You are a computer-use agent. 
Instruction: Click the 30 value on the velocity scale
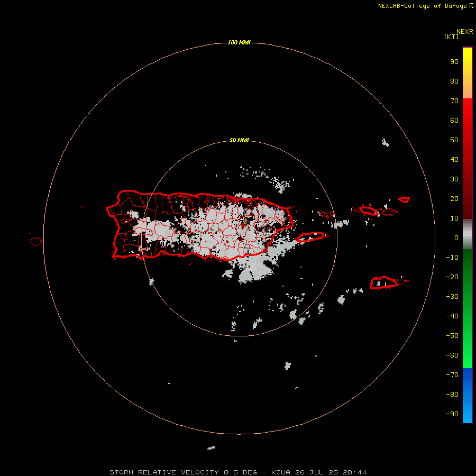pos(454,179)
